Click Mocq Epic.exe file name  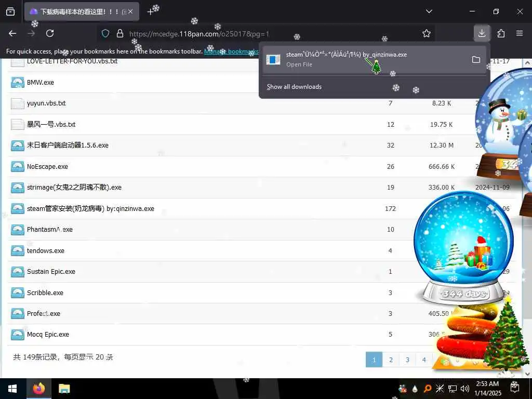[48, 335]
